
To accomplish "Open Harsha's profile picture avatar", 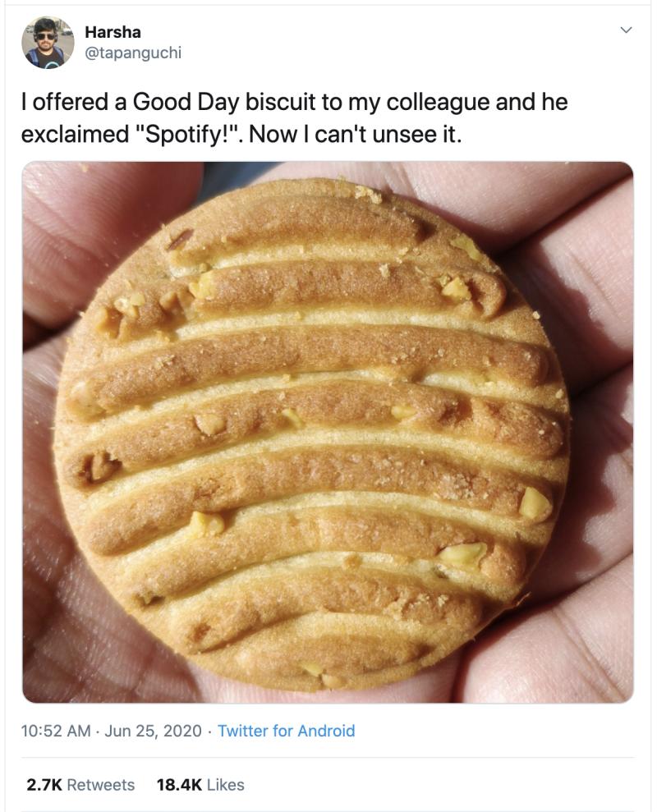I will click(48, 43).
